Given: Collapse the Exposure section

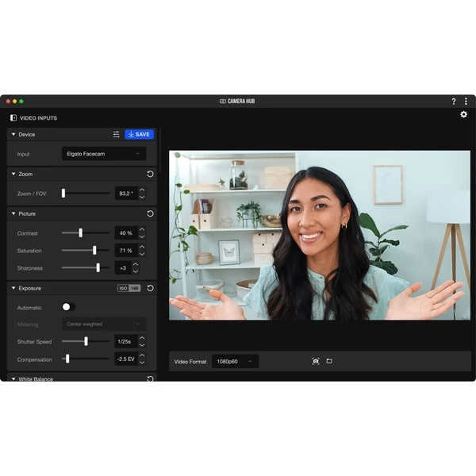Looking at the screenshot, I should coord(13,288).
